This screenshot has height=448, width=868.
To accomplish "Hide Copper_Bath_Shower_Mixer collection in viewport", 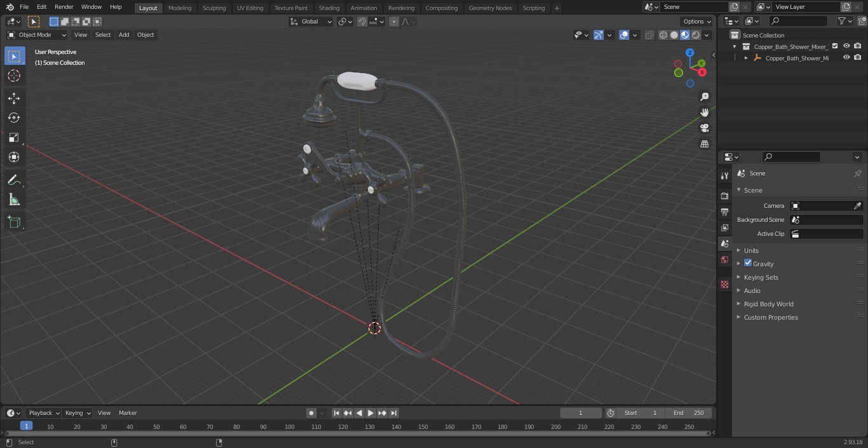I will pos(846,46).
